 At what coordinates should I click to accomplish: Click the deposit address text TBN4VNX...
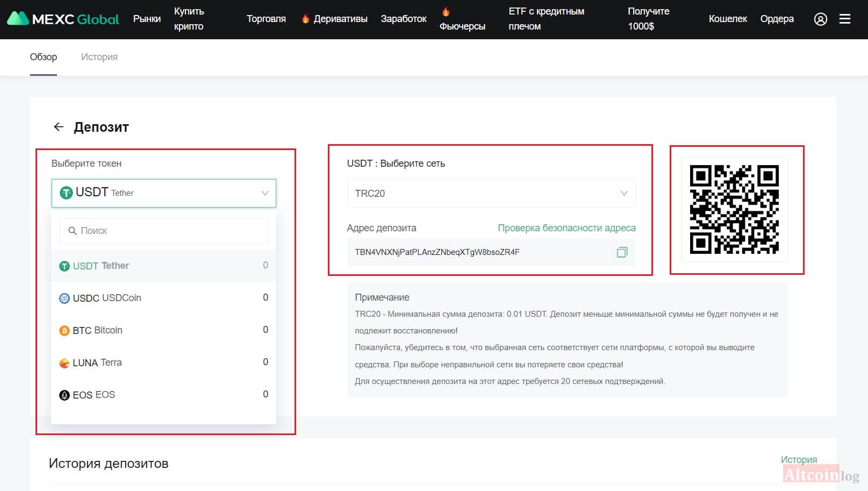click(x=437, y=252)
